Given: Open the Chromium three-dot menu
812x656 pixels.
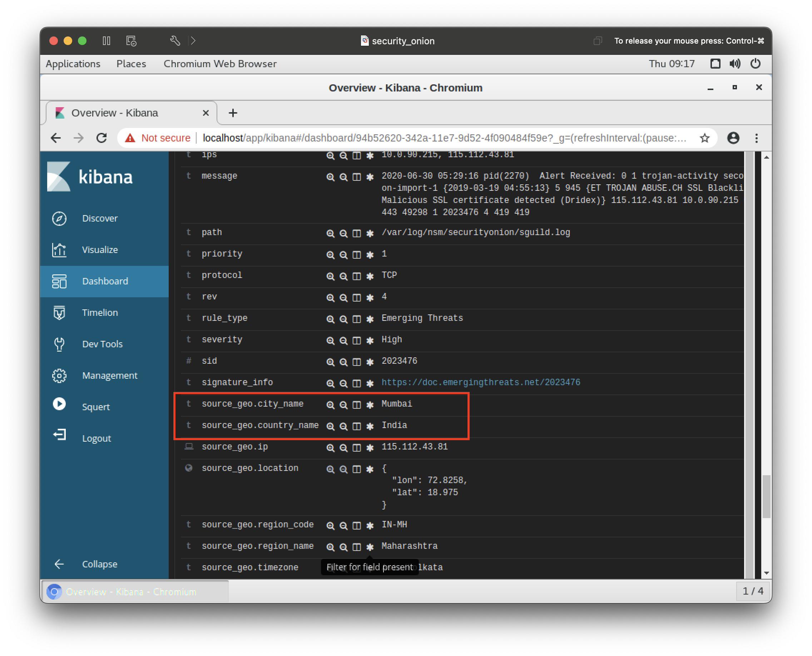Looking at the screenshot, I should pyautogui.click(x=757, y=138).
